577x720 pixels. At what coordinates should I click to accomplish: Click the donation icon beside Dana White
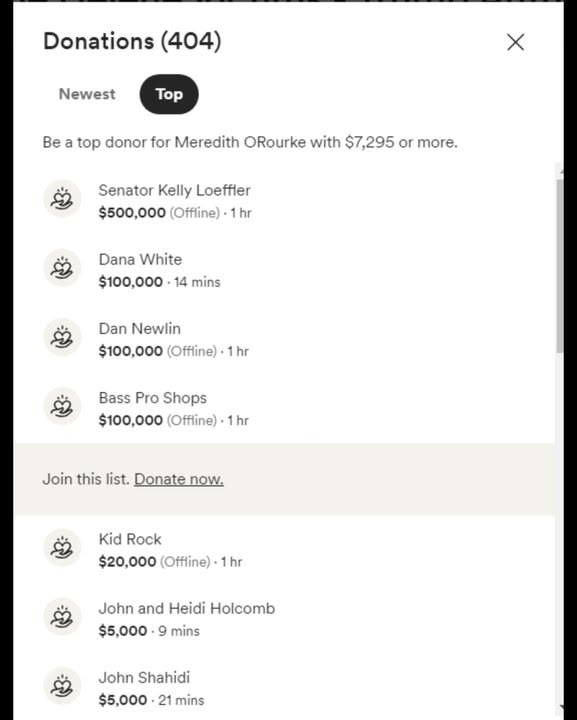(x=62, y=268)
